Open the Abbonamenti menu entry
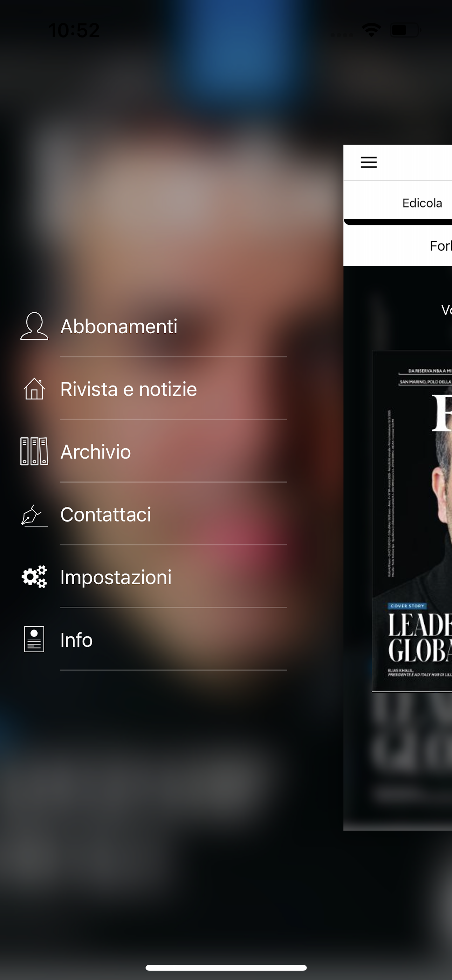The height and width of the screenshot is (980, 452). click(119, 326)
